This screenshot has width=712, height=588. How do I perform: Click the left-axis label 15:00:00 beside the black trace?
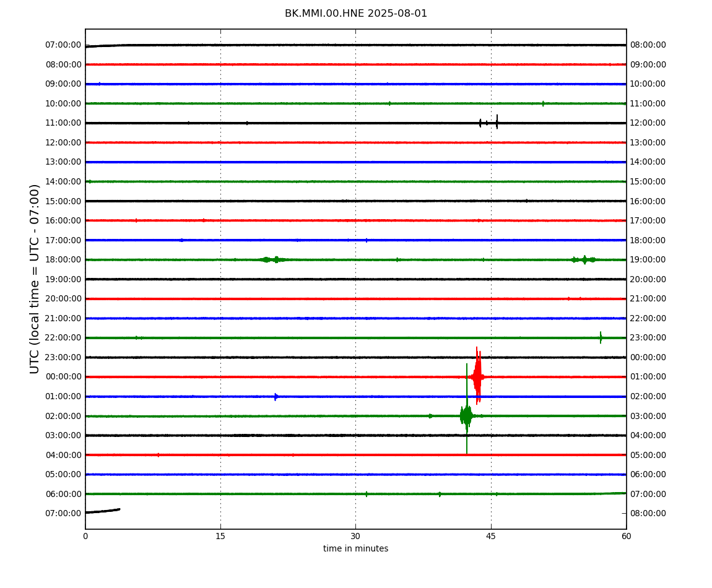64,201
